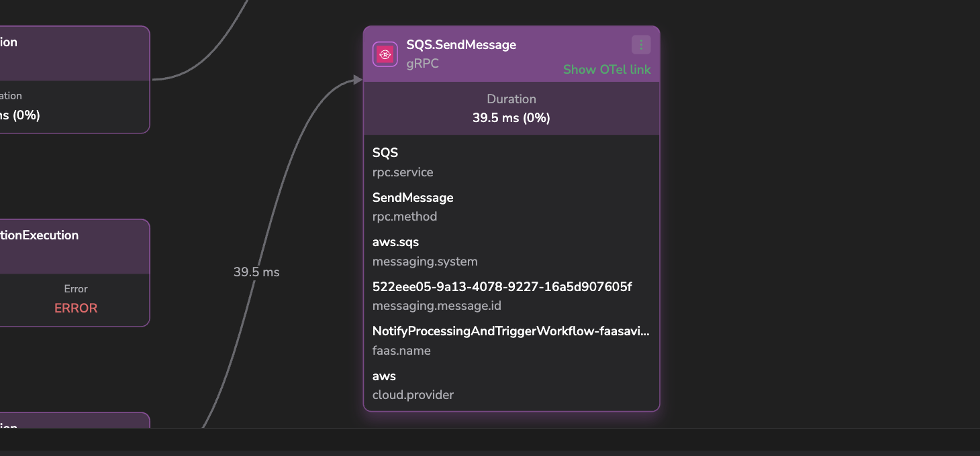Click the messaging.system attribute key
This screenshot has width=980, height=456.
click(x=425, y=262)
